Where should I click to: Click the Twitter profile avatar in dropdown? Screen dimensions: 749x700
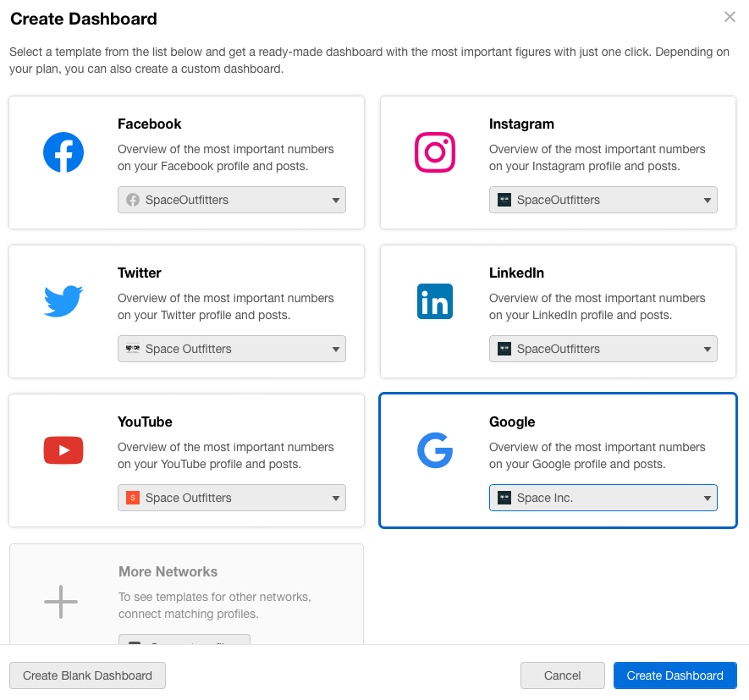point(133,349)
